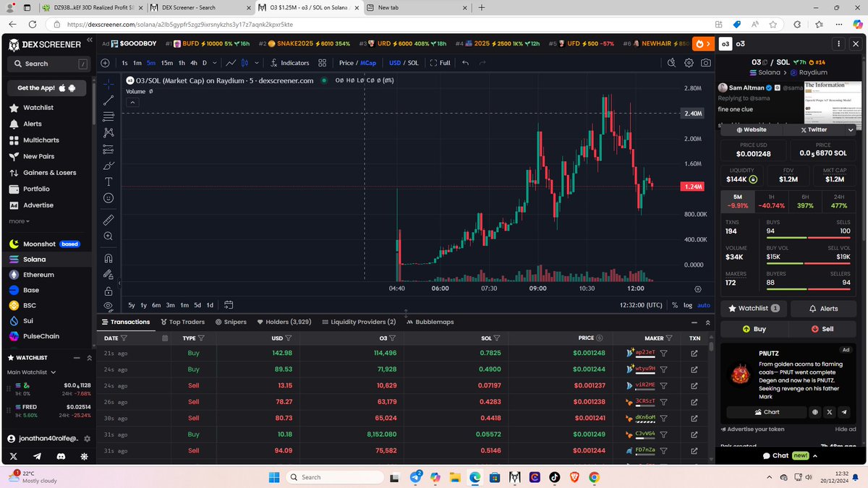Open the token's Twitter link
The image size is (868, 488).
813,129
